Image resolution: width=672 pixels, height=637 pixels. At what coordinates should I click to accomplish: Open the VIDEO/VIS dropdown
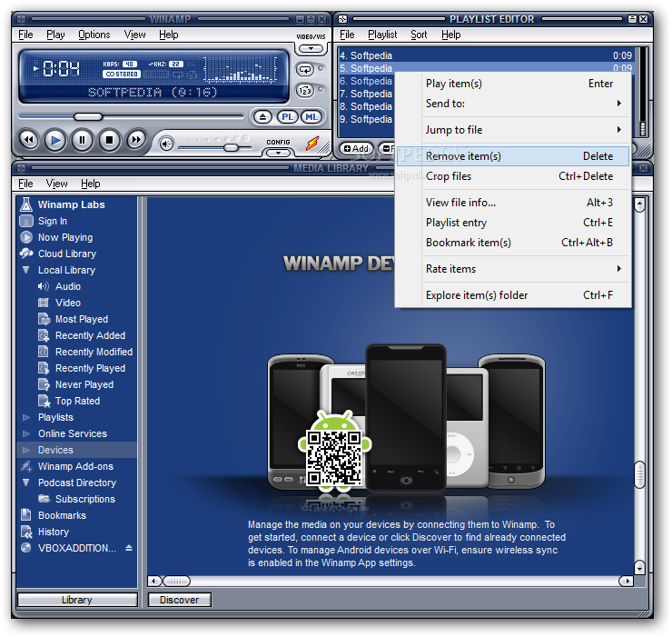pos(311,48)
